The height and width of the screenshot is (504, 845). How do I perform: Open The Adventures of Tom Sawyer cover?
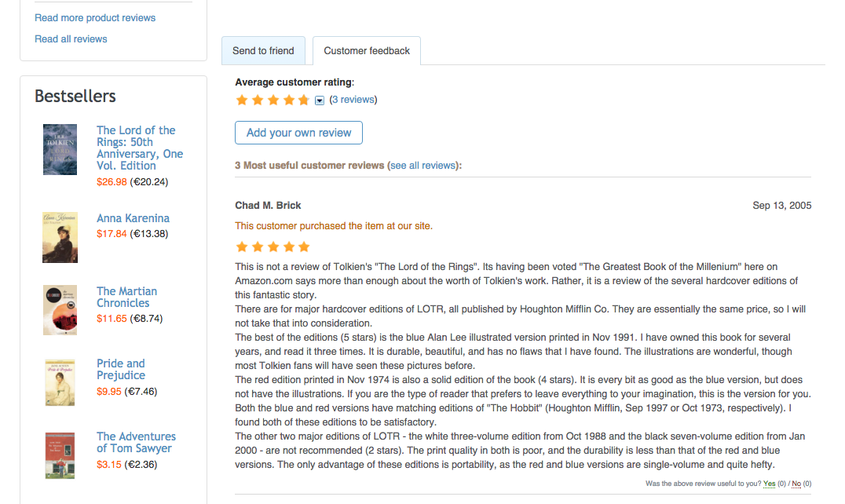(60, 455)
